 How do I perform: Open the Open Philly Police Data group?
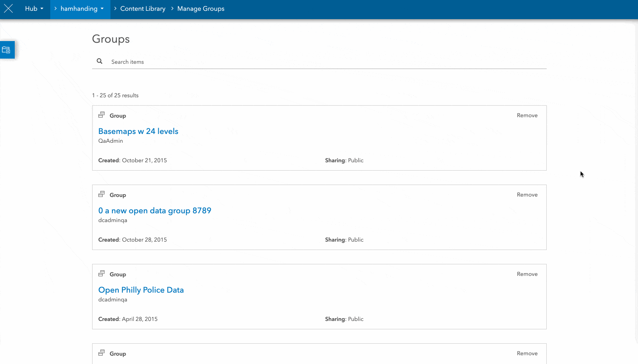click(141, 289)
